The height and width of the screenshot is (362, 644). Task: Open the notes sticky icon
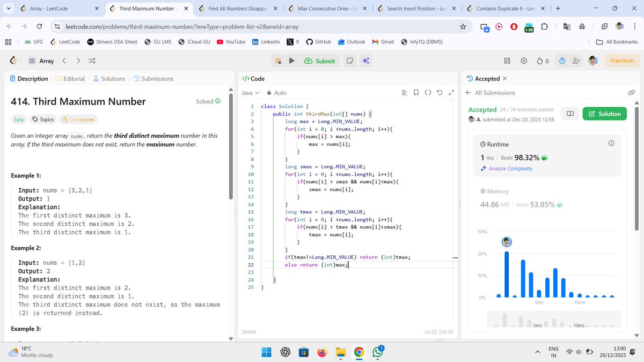tap(349, 61)
